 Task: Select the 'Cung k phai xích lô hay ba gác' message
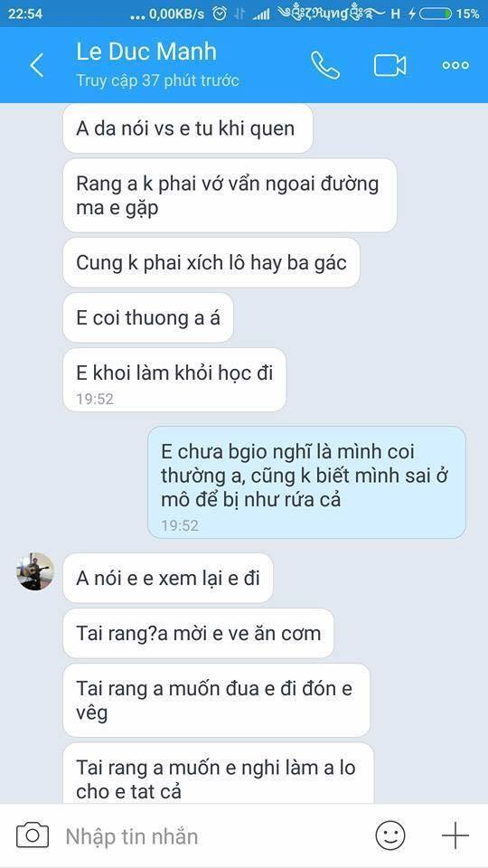[211, 262]
